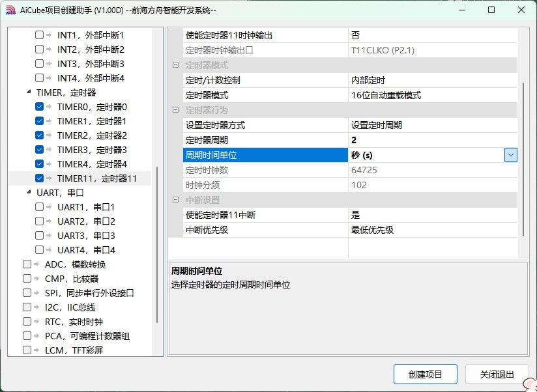
Task: Uncheck the TIMER11 定时器11 checkbox
Action: pyautogui.click(x=39, y=178)
